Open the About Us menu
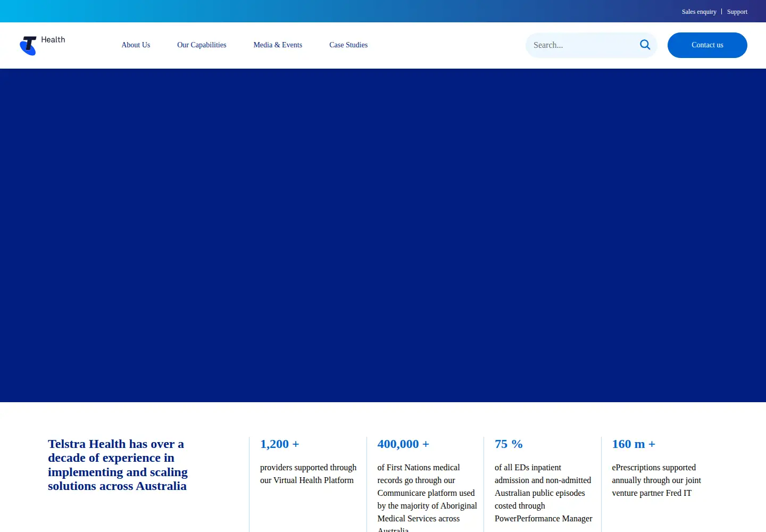Screen dimensions: 766x532 point(136,45)
